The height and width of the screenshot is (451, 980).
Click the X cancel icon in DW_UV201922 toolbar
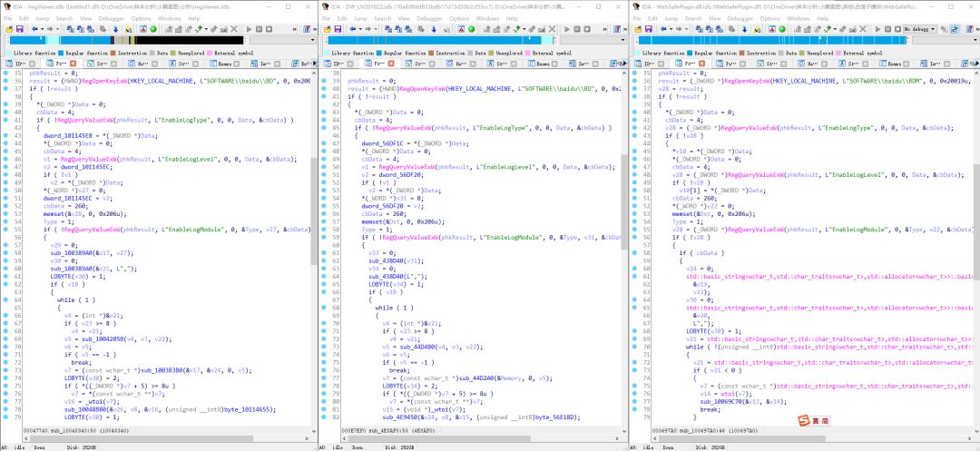(x=552, y=29)
